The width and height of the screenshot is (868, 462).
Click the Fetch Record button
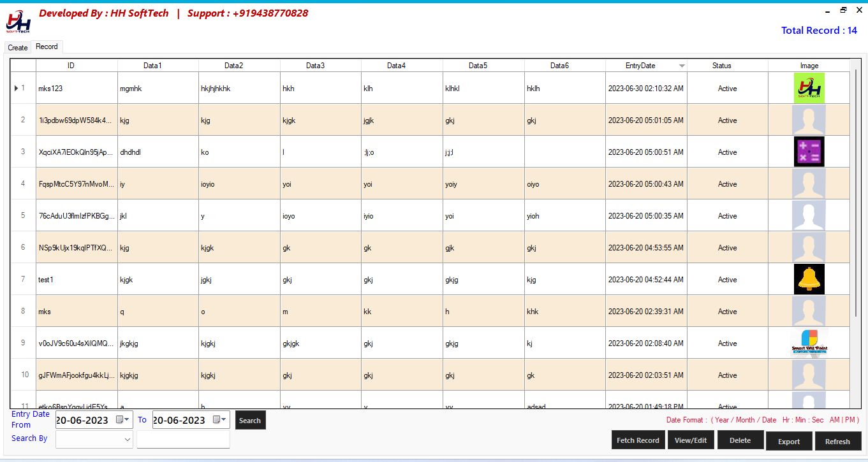tap(638, 440)
